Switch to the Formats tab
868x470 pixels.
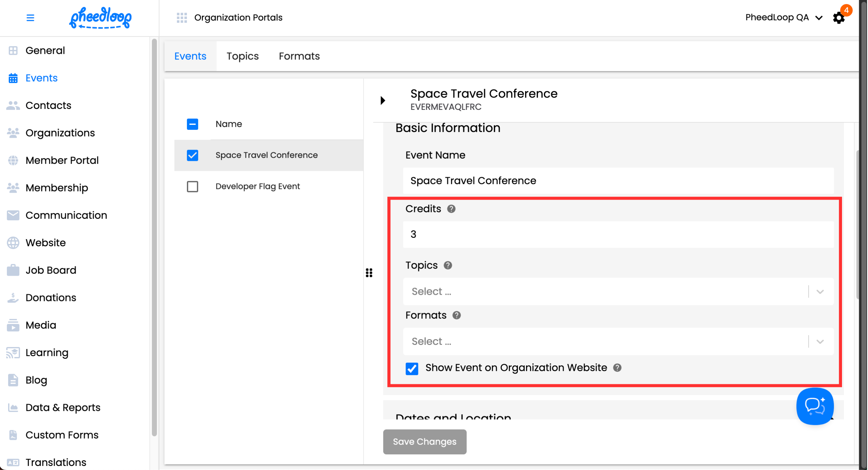[x=299, y=56]
